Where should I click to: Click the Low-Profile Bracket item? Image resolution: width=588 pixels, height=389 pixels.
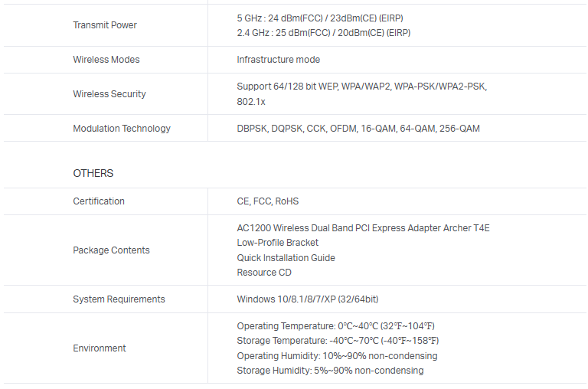click(x=278, y=243)
